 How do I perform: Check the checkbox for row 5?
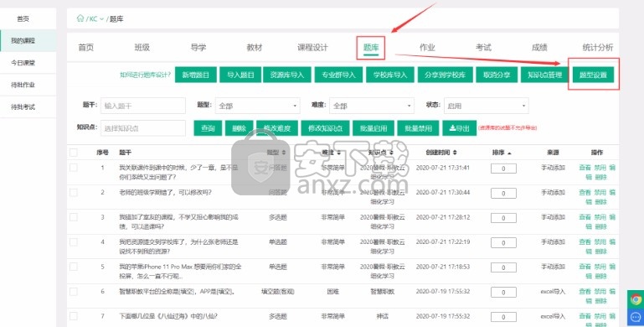(74, 267)
